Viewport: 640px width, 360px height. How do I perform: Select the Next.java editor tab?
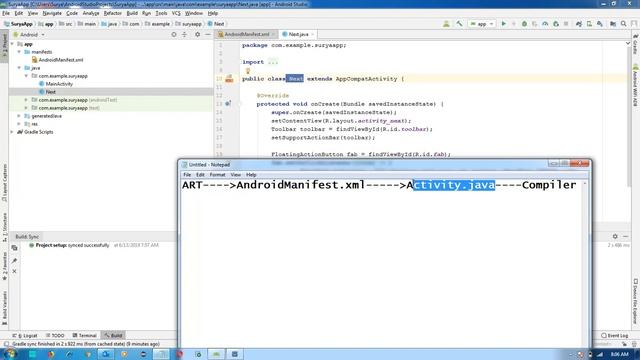[x=298, y=34]
